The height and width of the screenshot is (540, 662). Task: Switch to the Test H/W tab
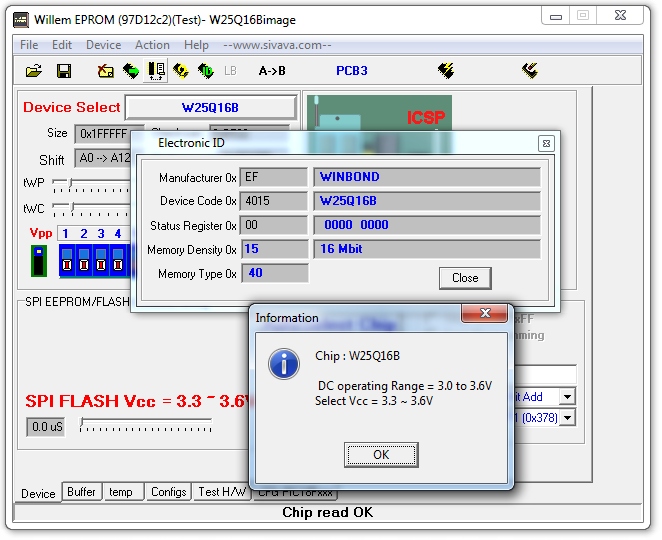pos(222,492)
